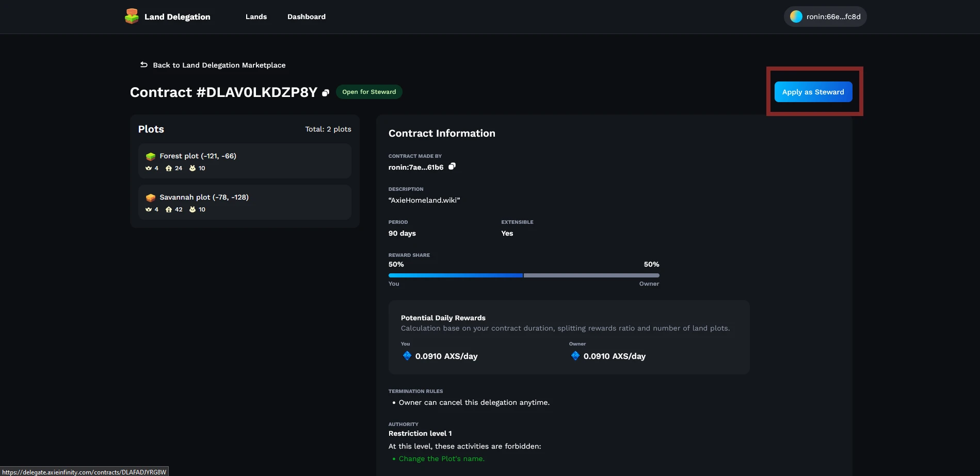Go back to Land Delegation Marketplace link
980x476 pixels.
219,65
